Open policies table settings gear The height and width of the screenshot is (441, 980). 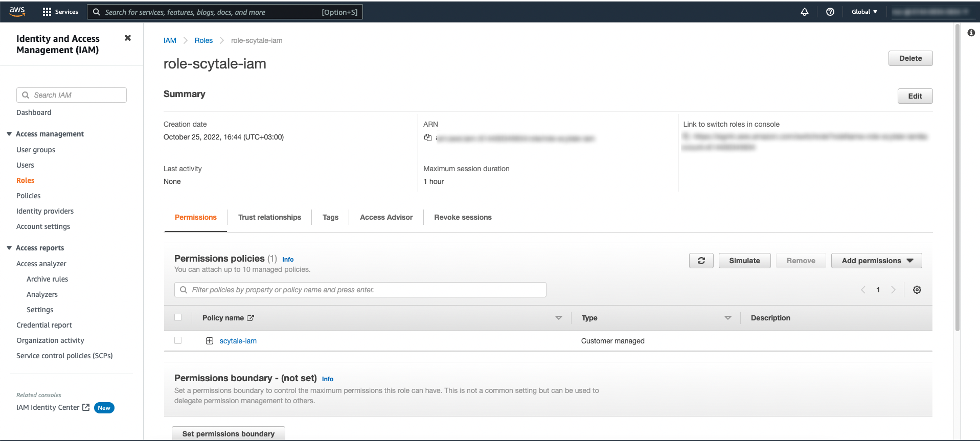click(917, 290)
